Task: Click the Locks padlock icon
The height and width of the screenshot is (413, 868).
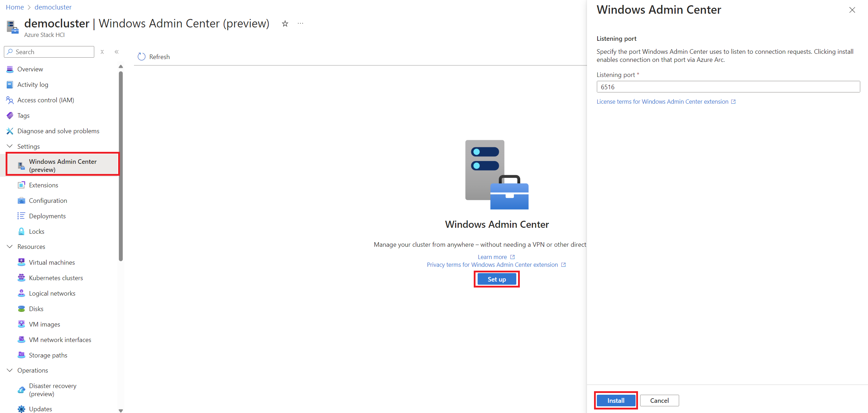Action: (x=21, y=231)
